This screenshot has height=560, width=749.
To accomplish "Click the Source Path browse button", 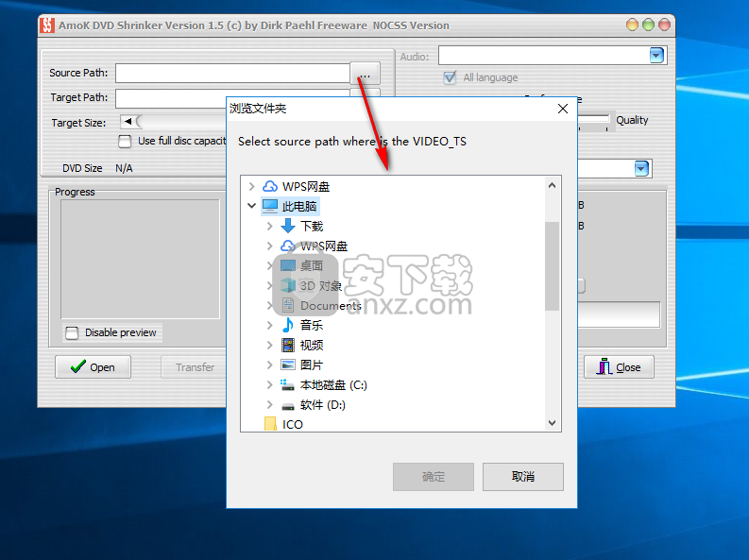I will (x=365, y=74).
